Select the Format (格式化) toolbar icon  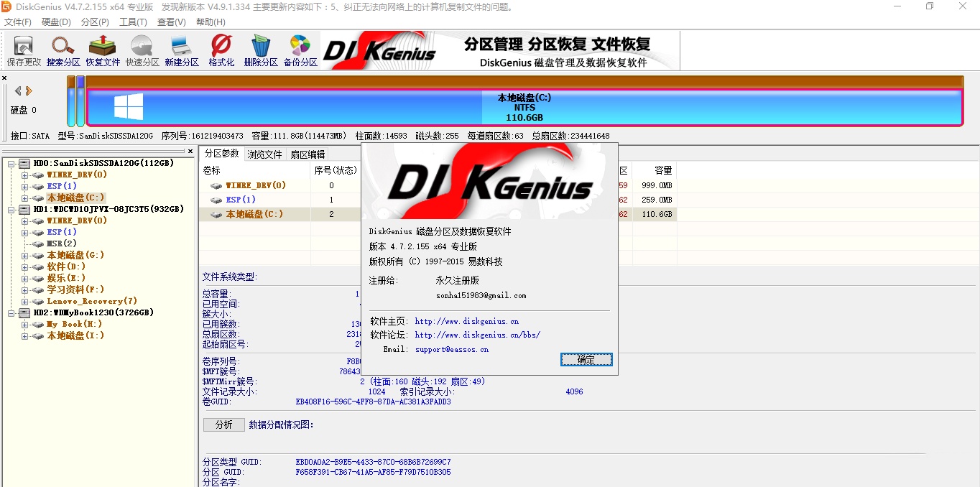point(221,50)
